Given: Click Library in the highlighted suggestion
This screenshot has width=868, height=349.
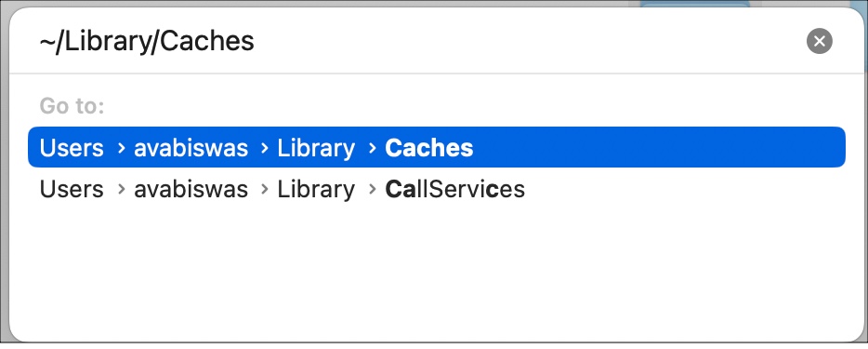Looking at the screenshot, I should coord(316,148).
